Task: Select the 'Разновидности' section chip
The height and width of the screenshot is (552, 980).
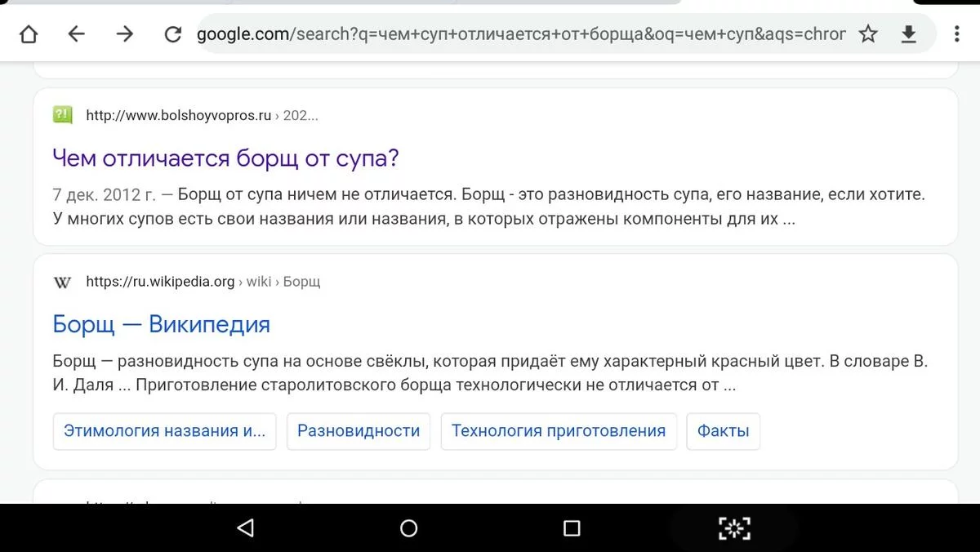Action: (x=359, y=431)
